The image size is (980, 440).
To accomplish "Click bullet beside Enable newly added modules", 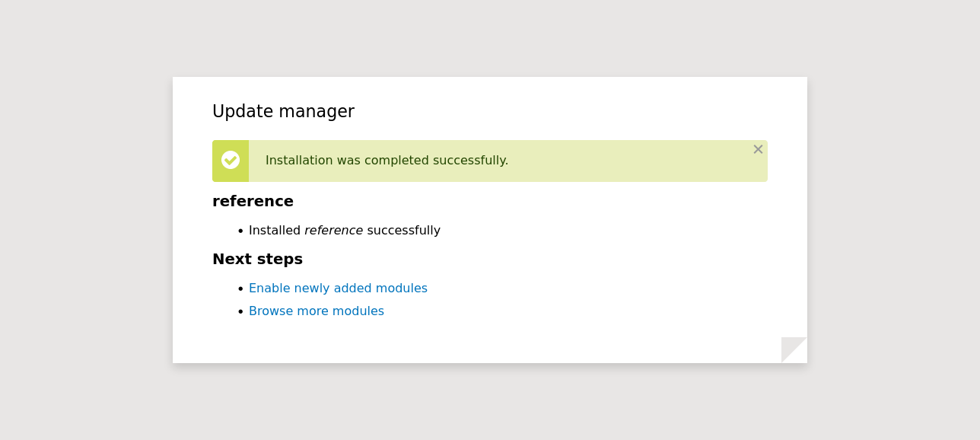I will tap(240, 289).
